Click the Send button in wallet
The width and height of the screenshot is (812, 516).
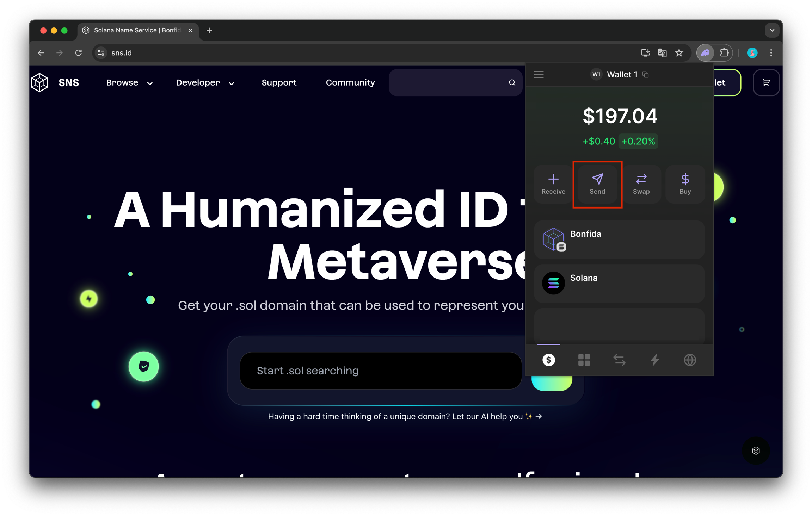coord(597,184)
